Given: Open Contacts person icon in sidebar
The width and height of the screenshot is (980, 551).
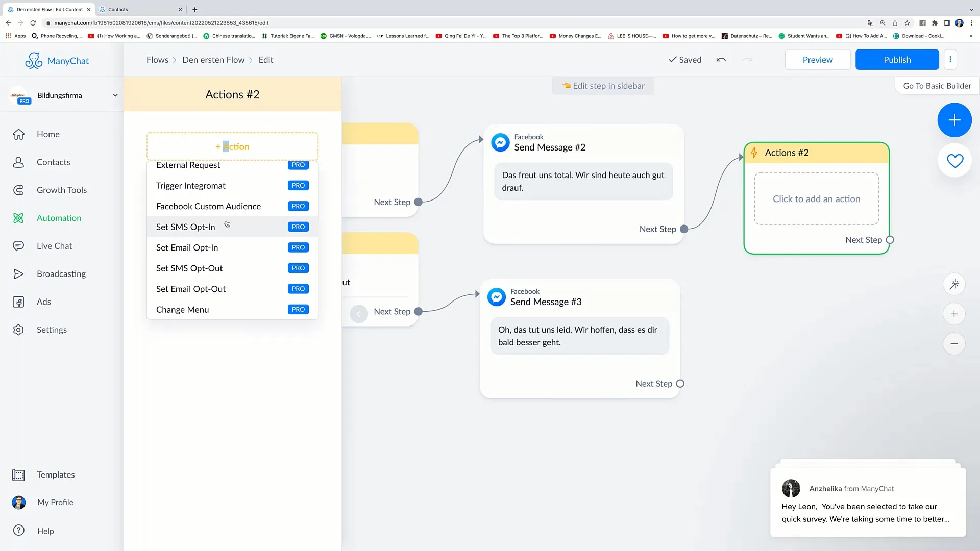Looking at the screenshot, I should [18, 162].
